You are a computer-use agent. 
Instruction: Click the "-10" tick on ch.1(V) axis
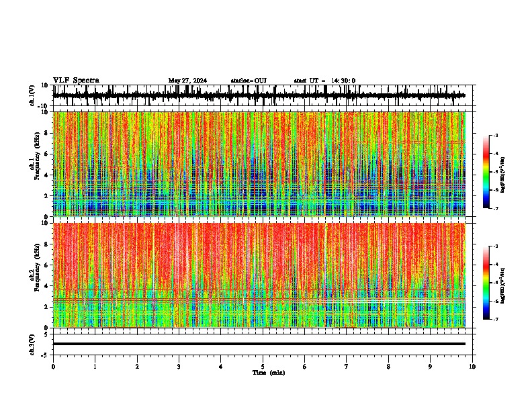[44, 106]
